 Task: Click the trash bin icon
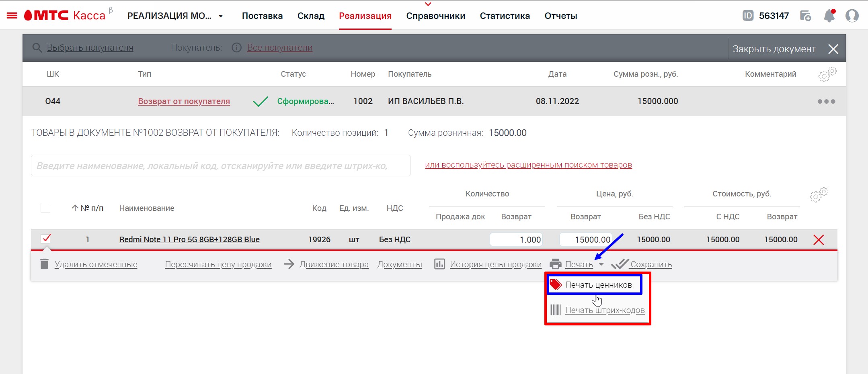click(45, 264)
